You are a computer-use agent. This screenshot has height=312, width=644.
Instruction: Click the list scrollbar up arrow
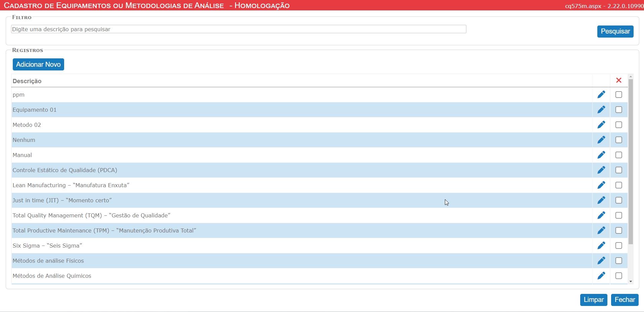click(x=631, y=76)
